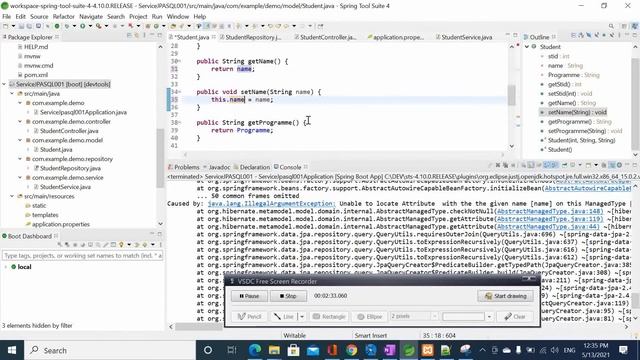Open OneNote from the taskbar
This screenshot has width=640, height=360.
389,350
